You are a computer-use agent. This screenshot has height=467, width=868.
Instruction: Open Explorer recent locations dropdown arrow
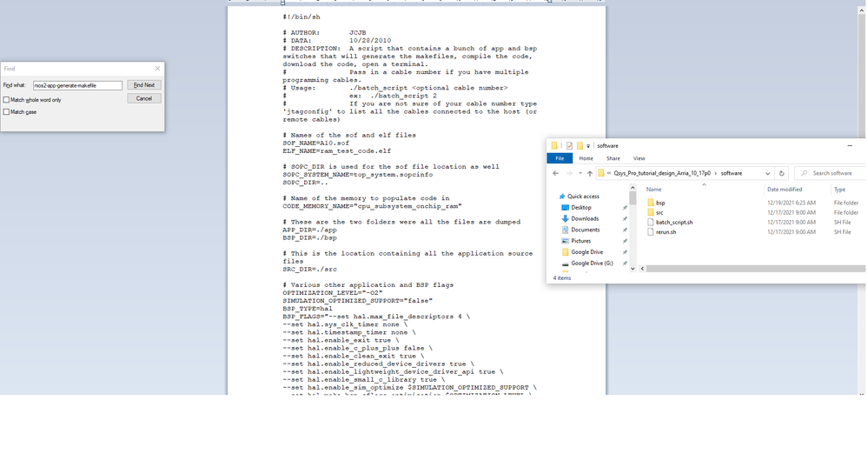click(580, 173)
